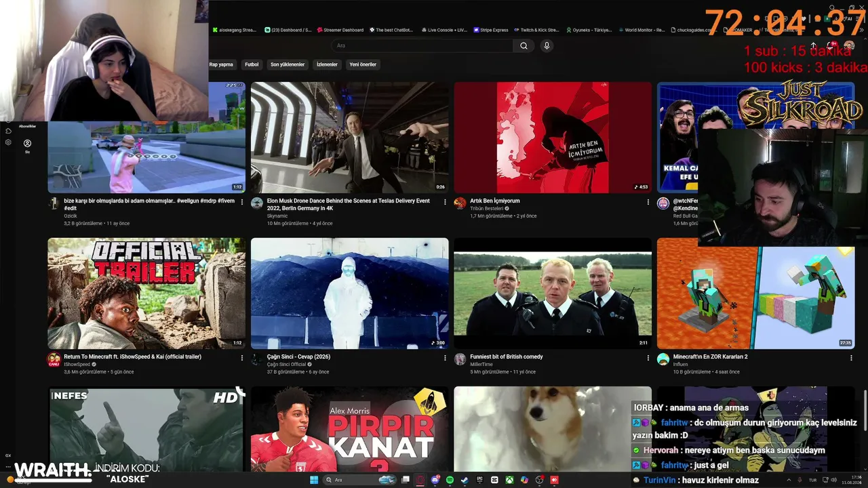The height and width of the screenshot is (488, 868).
Task: Open options menu for Minecraft'ın En ZOR Kararları 2
Action: [851, 357]
